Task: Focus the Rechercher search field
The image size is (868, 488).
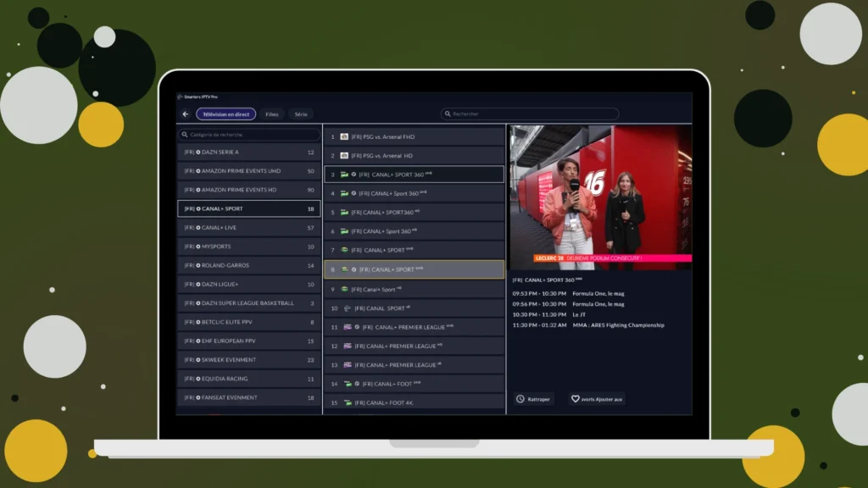Action: [530, 114]
